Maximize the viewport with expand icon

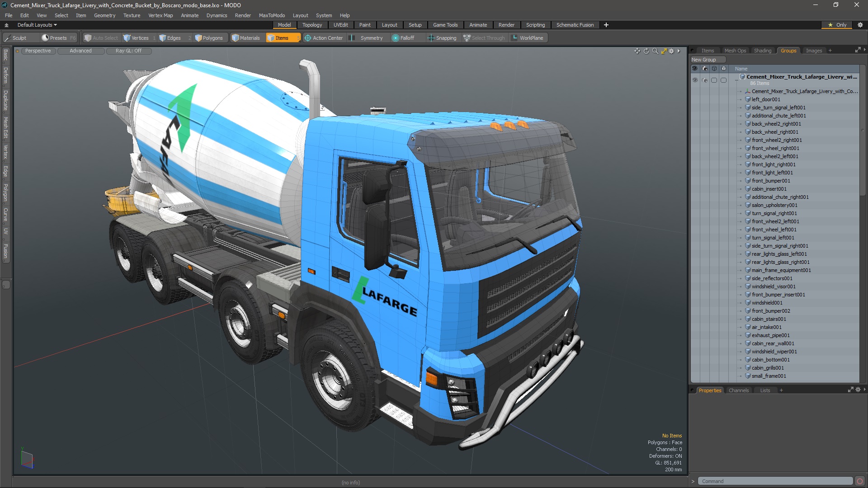[664, 51]
